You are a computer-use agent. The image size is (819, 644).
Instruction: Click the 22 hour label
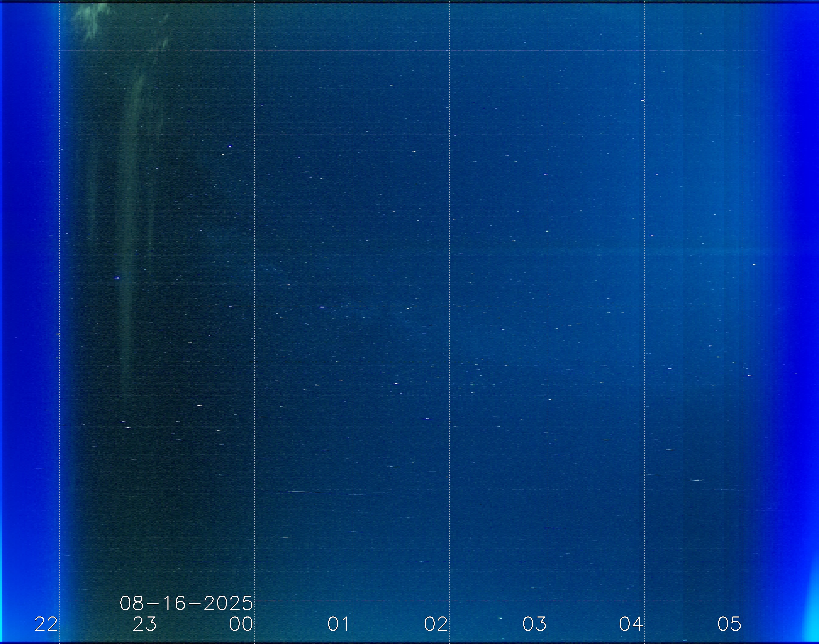(x=46, y=624)
